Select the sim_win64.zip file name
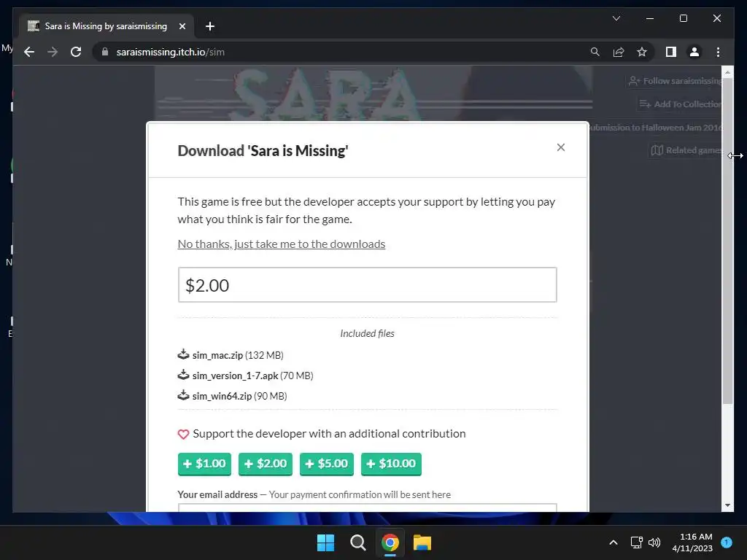Screen dimensions: 747x560 [222, 396]
